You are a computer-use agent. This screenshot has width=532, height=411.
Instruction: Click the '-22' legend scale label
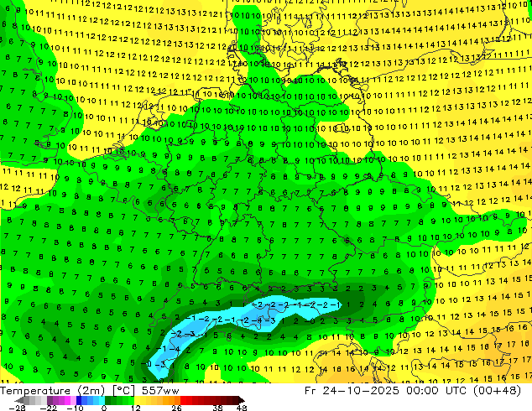click(x=49, y=408)
